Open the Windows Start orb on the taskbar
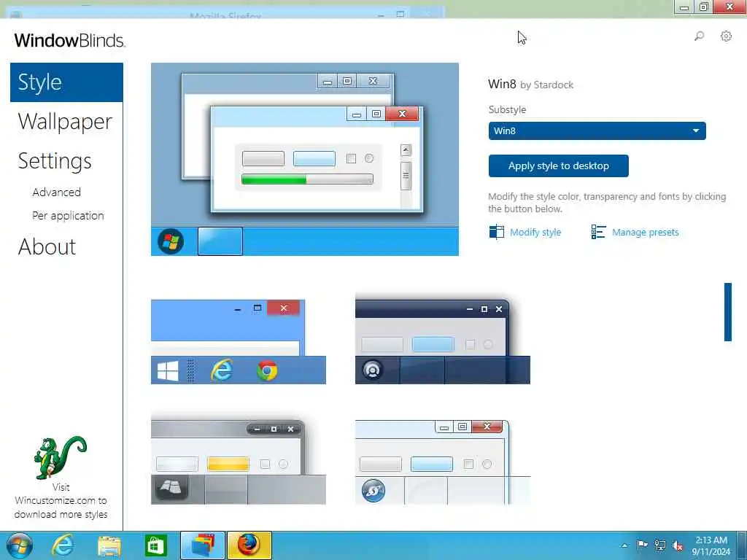The height and width of the screenshot is (560, 747). pyautogui.click(x=20, y=545)
